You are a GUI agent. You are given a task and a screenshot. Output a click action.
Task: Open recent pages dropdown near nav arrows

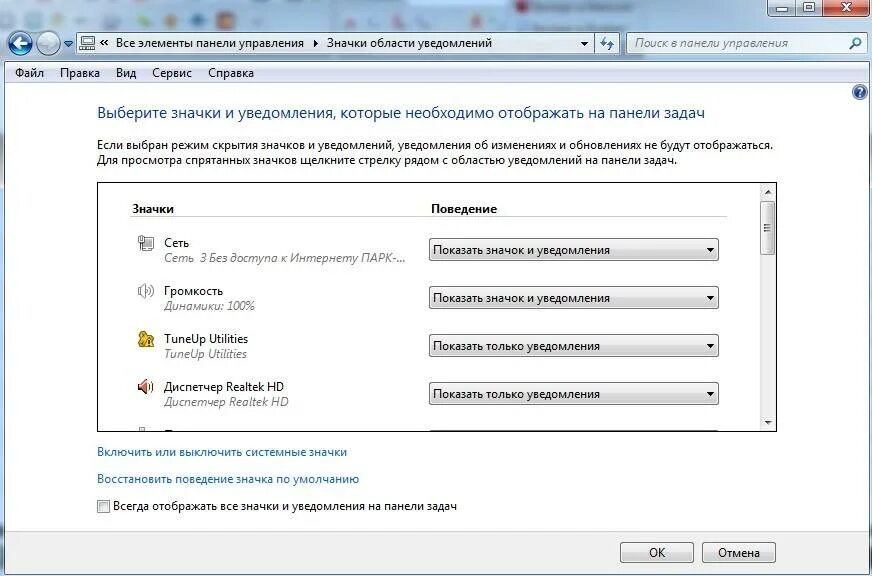coord(68,44)
